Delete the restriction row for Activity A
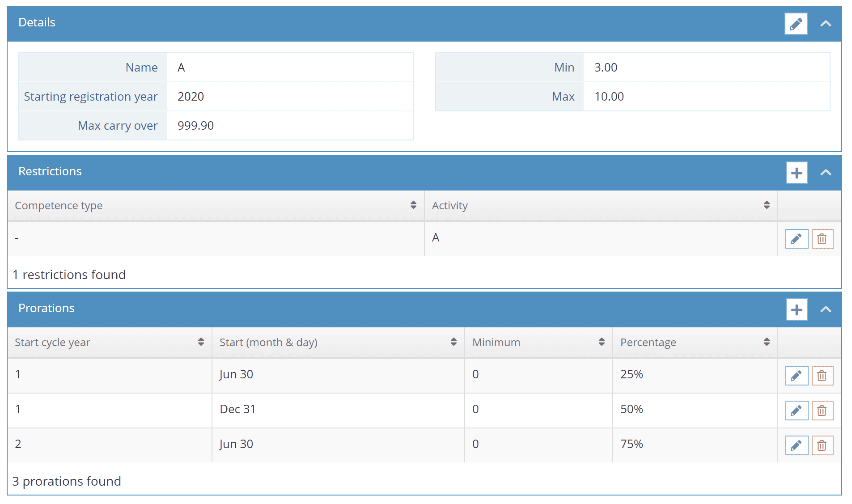This screenshot has width=852, height=504. pos(822,239)
